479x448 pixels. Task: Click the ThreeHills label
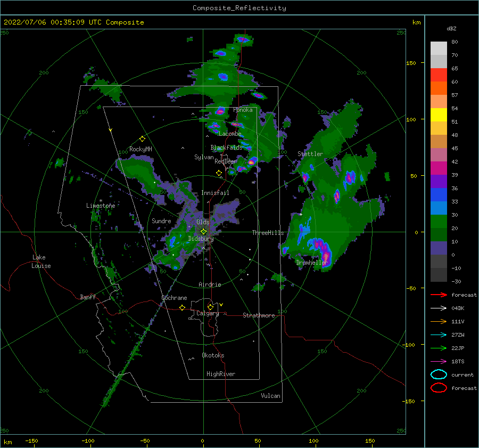coord(268,233)
